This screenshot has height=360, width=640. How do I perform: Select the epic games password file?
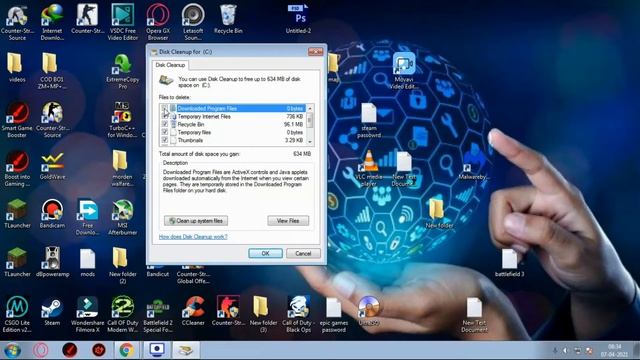tap(333, 314)
